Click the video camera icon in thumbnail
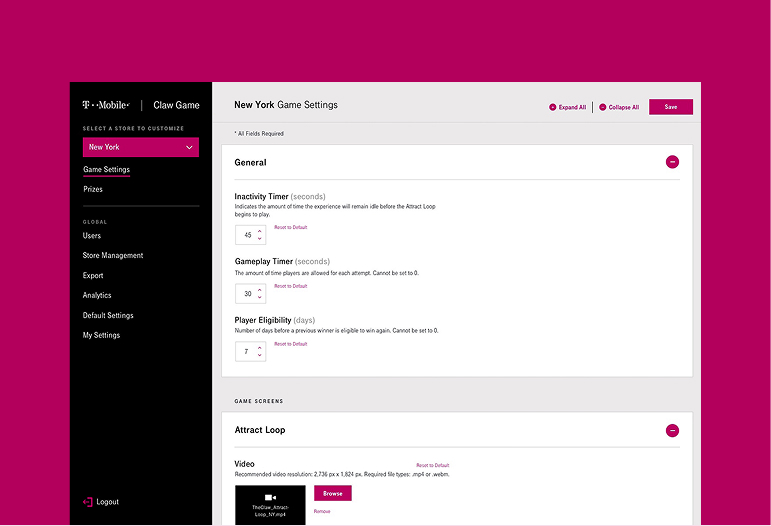Screen dimensions: 771x526 point(270,497)
